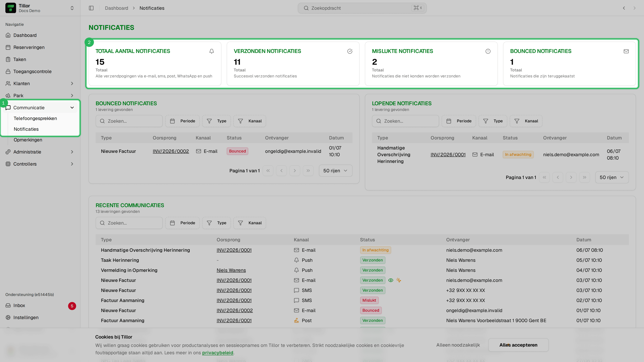Collapse the Communicatie menu chevron
This screenshot has height=362, width=644.
tap(72, 108)
